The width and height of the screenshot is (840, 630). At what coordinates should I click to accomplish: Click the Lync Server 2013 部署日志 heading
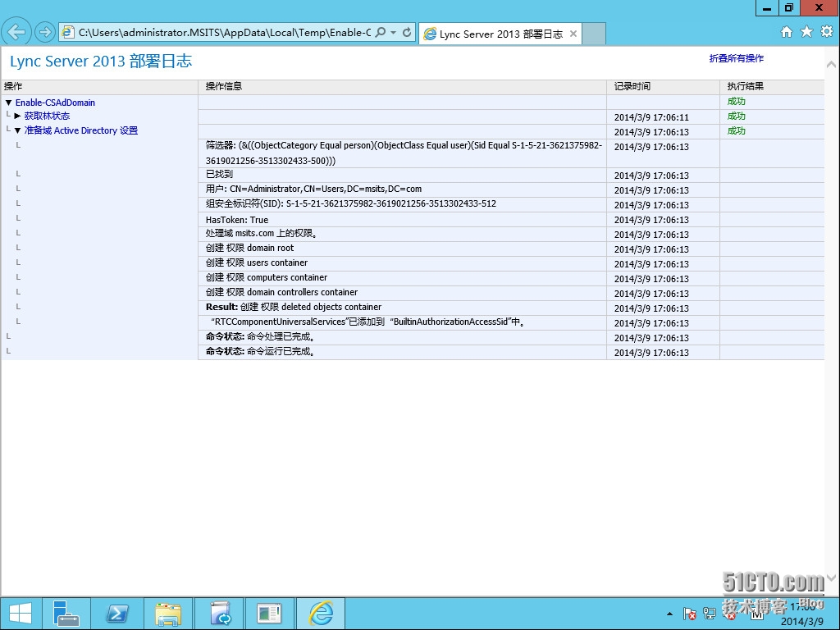point(101,61)
